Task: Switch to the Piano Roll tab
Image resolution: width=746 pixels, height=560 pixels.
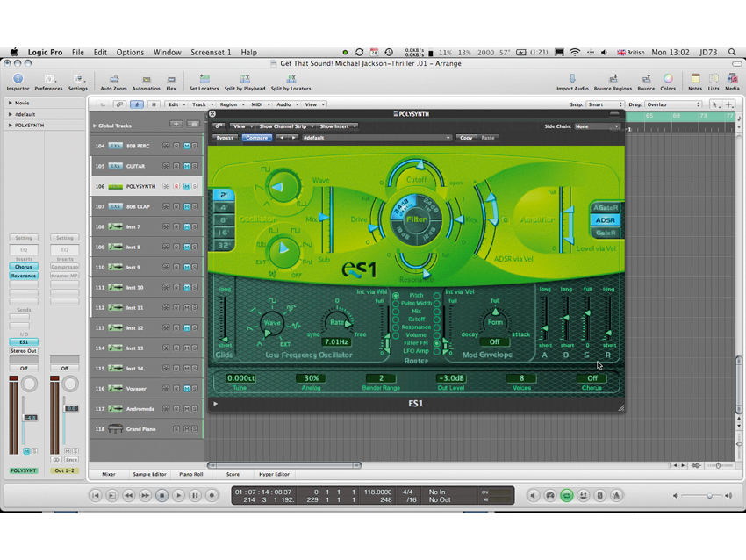Action: (190, 474)
